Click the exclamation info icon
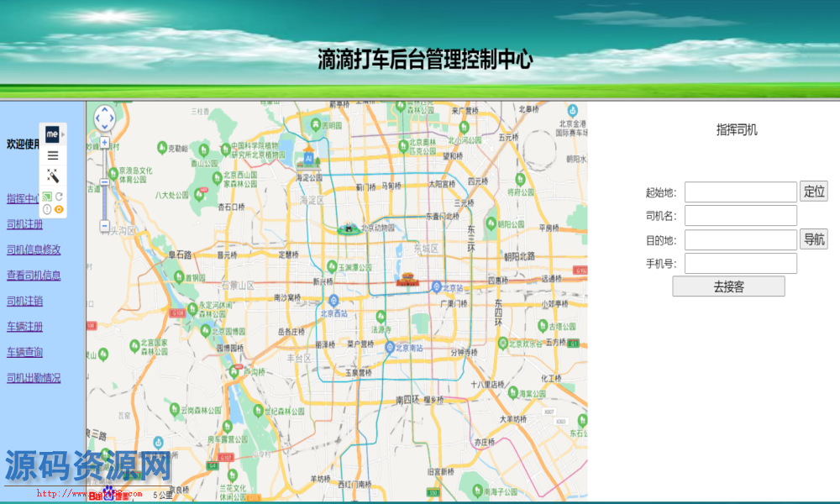The image size is (840, 504). (x=47, y=209)
